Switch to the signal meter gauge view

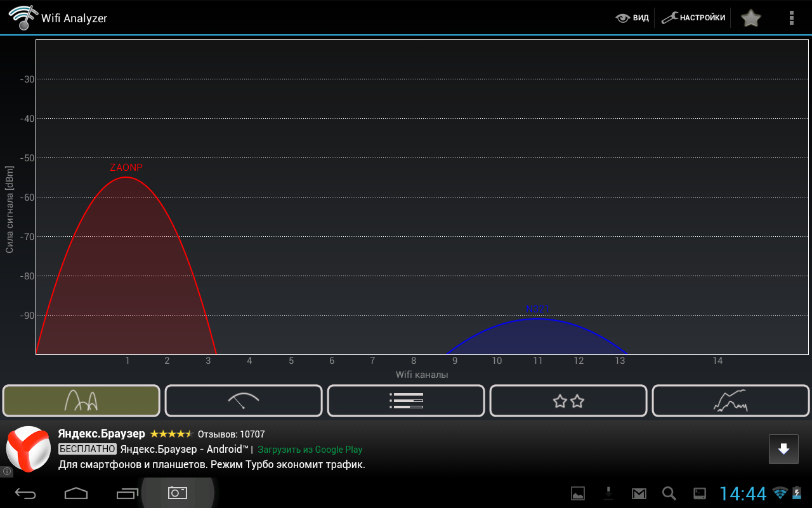(244, 401)
